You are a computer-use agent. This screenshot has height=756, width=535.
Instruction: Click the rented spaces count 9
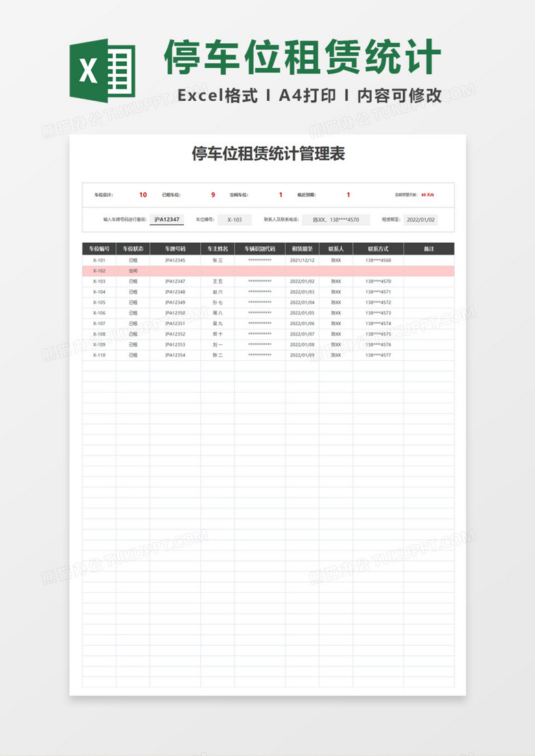[x=213, y=195]
